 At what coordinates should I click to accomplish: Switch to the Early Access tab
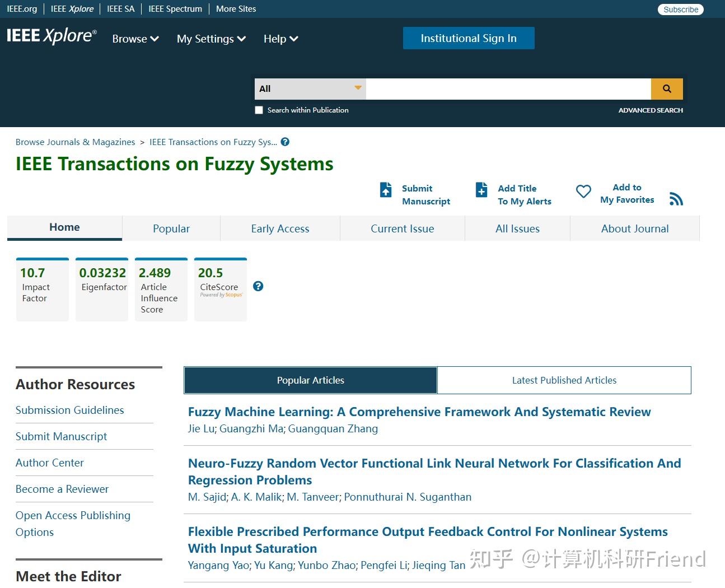[280, 228]
